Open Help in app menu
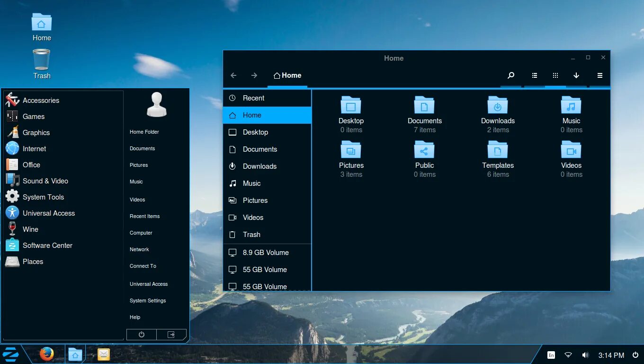This screenshot has height=364, width=644. [x=135, y=317]
